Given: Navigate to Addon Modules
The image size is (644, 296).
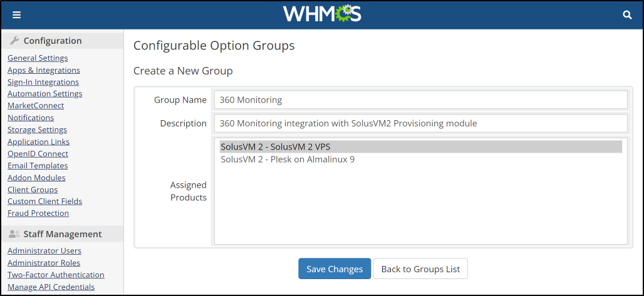Looking at the screenshot, I should click(36, 178).
